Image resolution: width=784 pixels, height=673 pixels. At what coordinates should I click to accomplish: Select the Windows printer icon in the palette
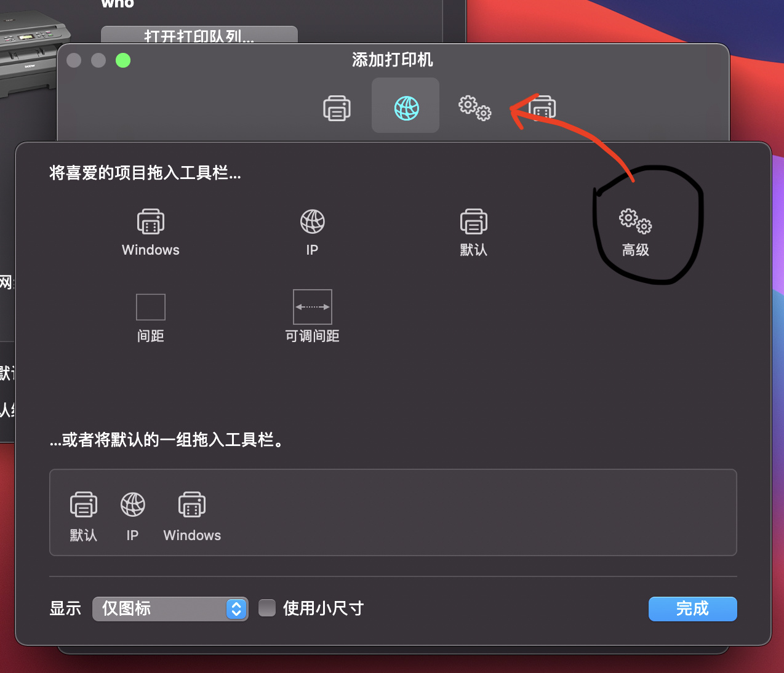coord(150,221)
